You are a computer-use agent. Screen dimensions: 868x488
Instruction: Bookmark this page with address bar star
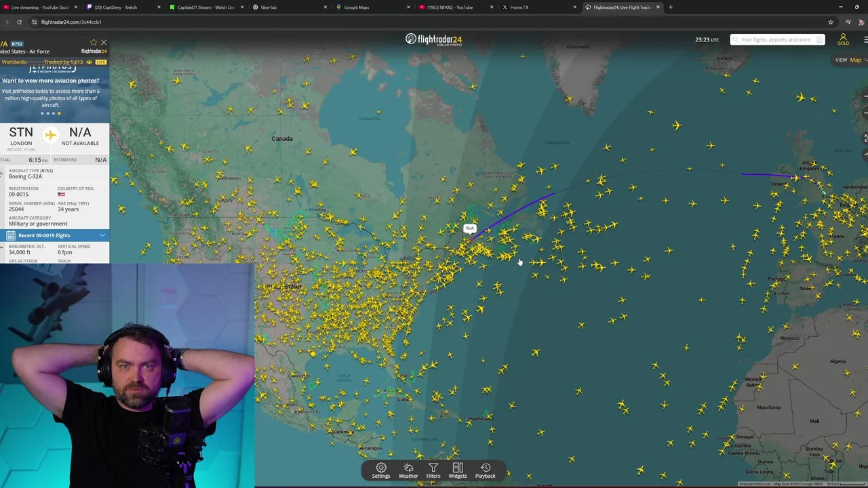pos(831,22)
